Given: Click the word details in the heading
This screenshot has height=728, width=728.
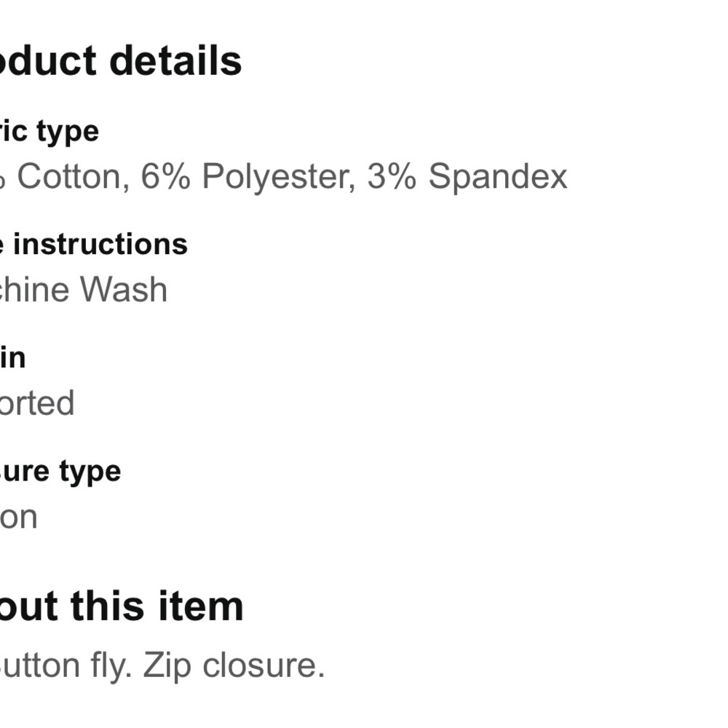Looking at the screenshot, I should pyautogui.click(x=175, y=61).
